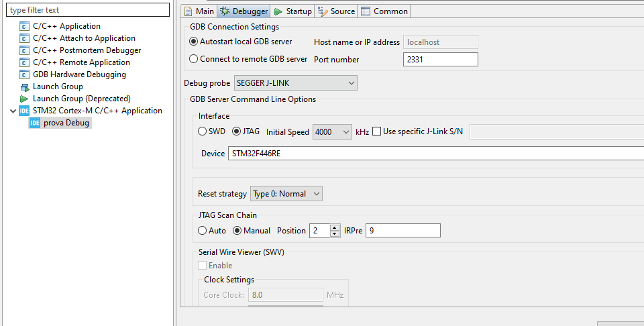Click the IRPre input field

click(x=403, y=230)
